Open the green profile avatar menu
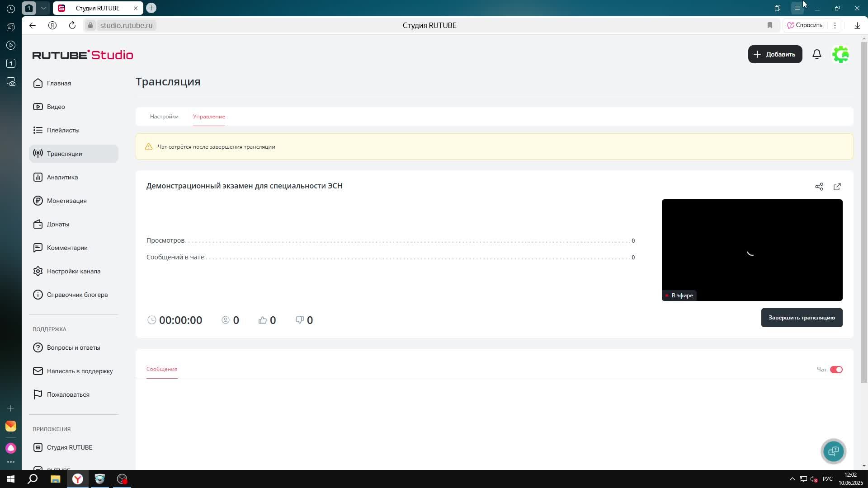 (x=840, y=54)
